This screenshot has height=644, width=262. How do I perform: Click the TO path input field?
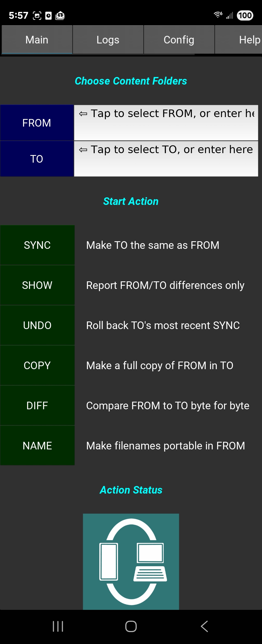[x=166, y=159]
